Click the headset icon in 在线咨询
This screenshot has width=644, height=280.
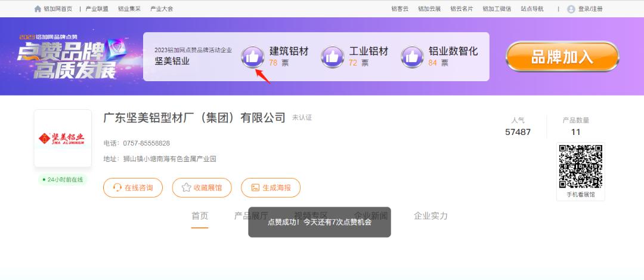[117, 187]
